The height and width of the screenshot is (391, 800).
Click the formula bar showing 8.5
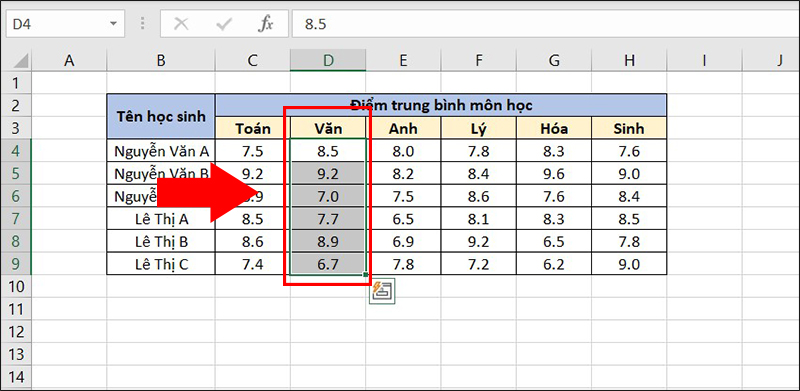click(546, 23)
